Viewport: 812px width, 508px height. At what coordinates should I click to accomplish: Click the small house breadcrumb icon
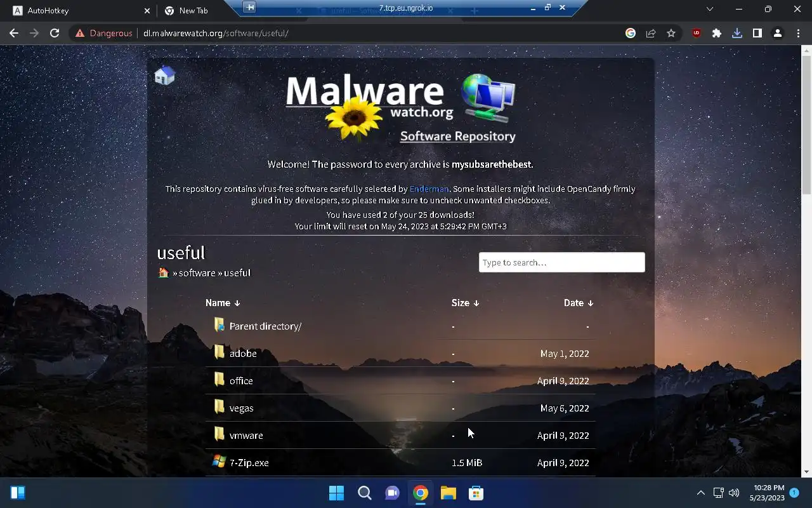[x=163, y=272]
